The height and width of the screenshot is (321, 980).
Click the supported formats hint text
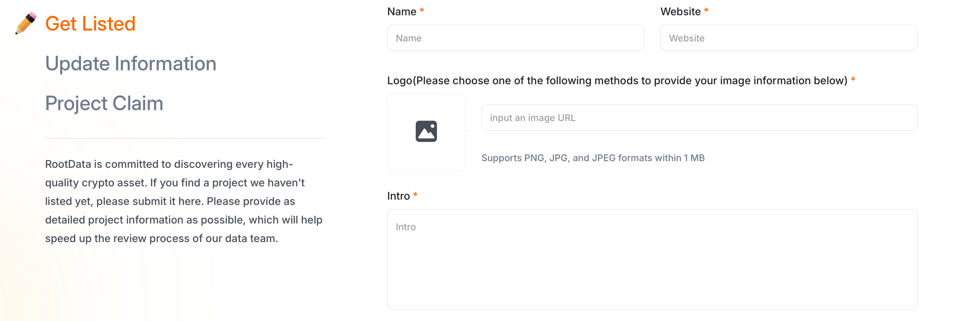click(x=593, y=158)
